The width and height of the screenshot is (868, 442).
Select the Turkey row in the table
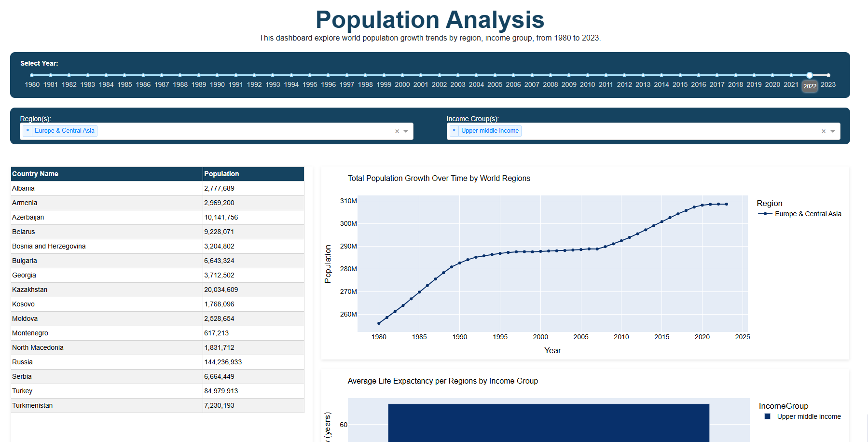click(96, 391)
